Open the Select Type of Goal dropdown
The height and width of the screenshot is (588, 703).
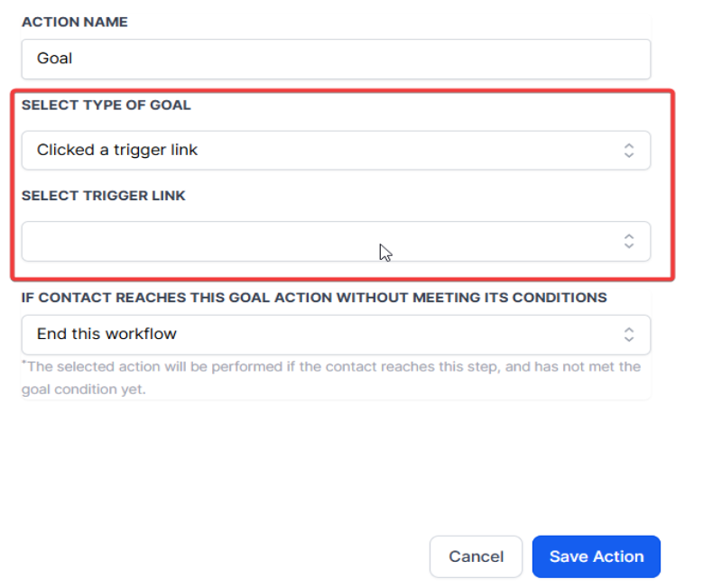tap(335, 151)
